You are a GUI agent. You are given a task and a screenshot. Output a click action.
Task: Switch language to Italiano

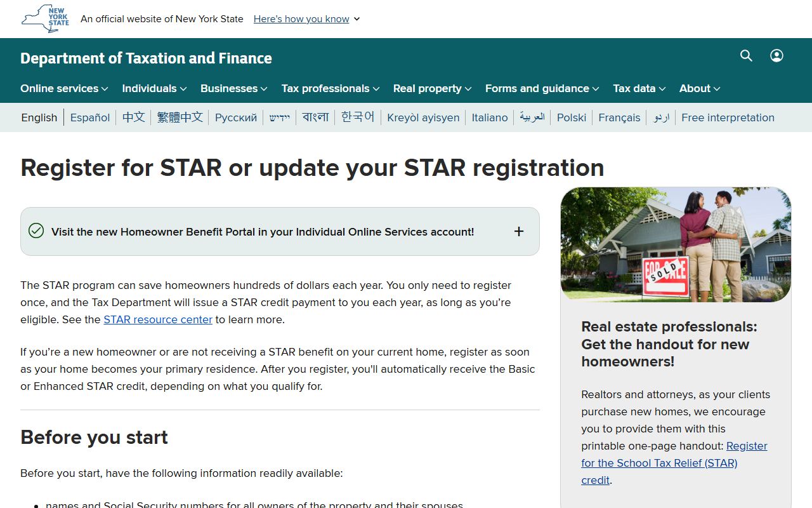(490, 117)
